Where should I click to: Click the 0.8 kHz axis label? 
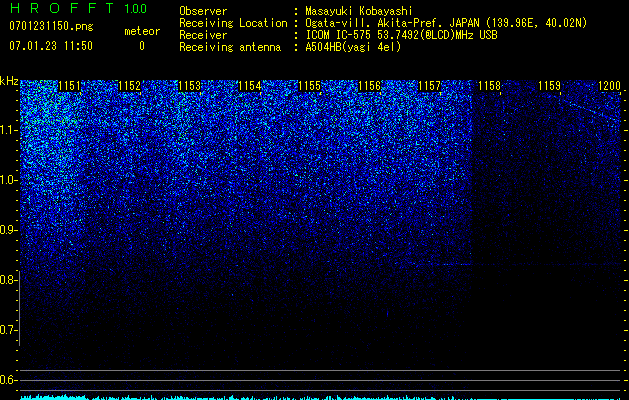tap(9, 280)
